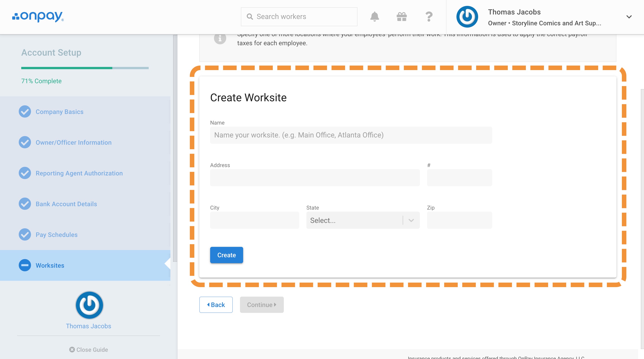The height and width of the screenshot is (359, 644).
Task: Focus the worksite Name input field
Action: 351,135
